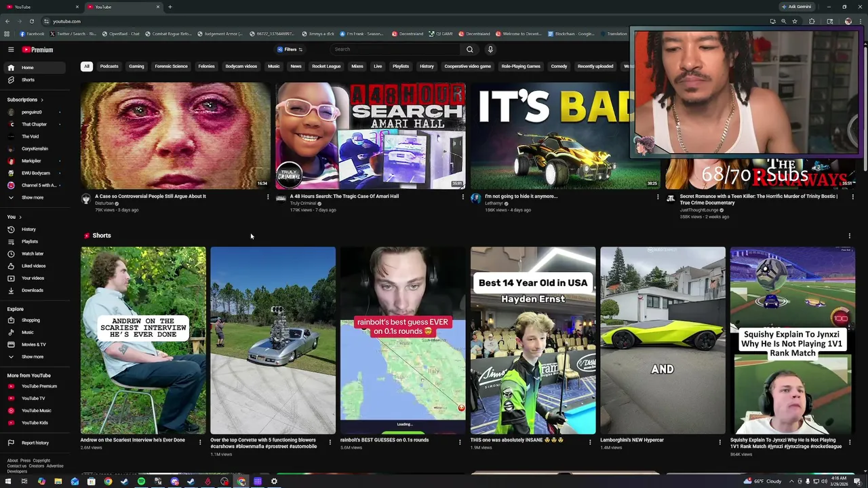The image size is (868, 488).
Task: Open YouTube Music from the sidebar
Action: [x=34, y=411]
